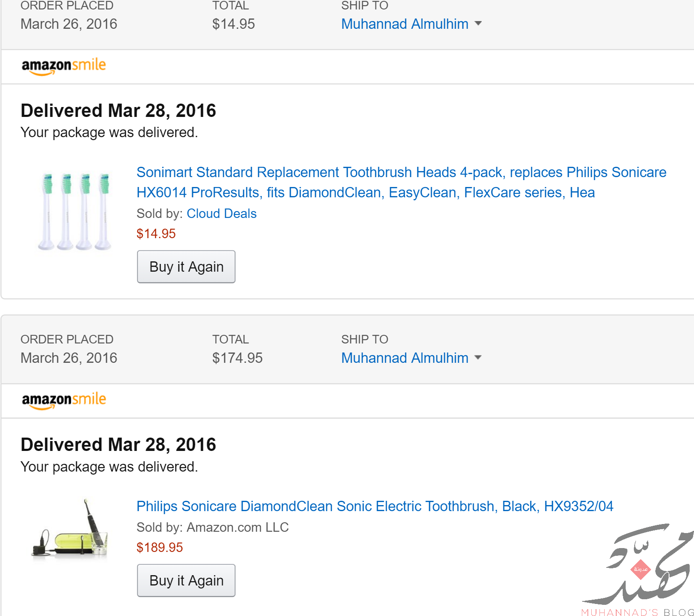694x616 pixels.
Task: Open the toothbrush heads product thumbnail
Action: [x=75, y=211]
